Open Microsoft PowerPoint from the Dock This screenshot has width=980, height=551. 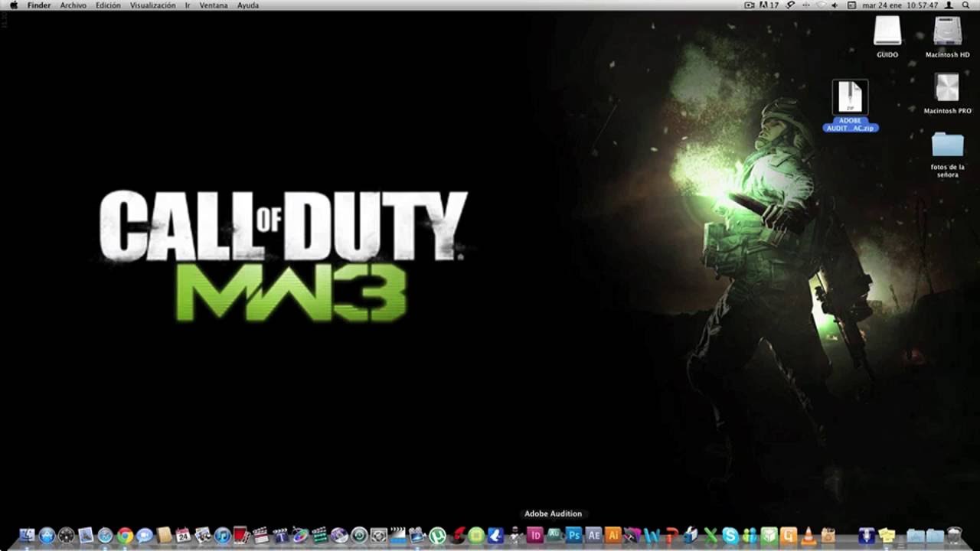click(671, 535)
